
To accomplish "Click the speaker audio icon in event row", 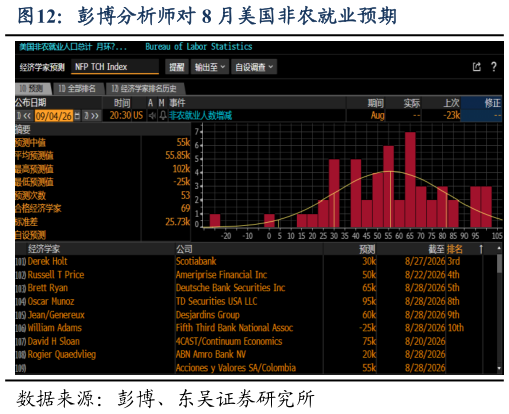I will pos(152,116).
